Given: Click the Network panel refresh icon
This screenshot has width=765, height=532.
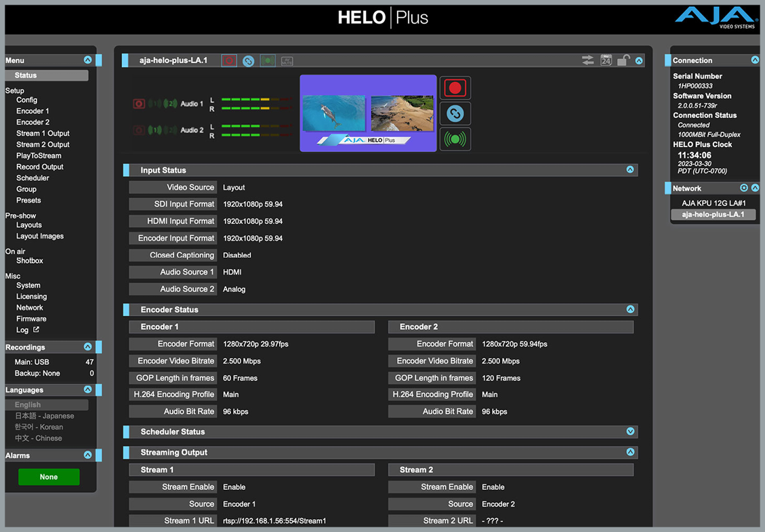Looking at the screenshot, I should click(744, 188).
